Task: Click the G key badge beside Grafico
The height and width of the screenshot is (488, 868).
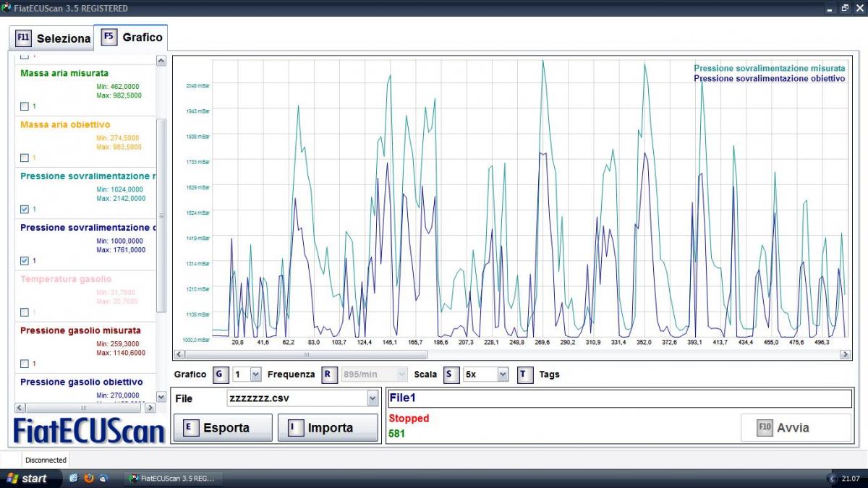Action: pyautogui.click(x=221, y=374)
